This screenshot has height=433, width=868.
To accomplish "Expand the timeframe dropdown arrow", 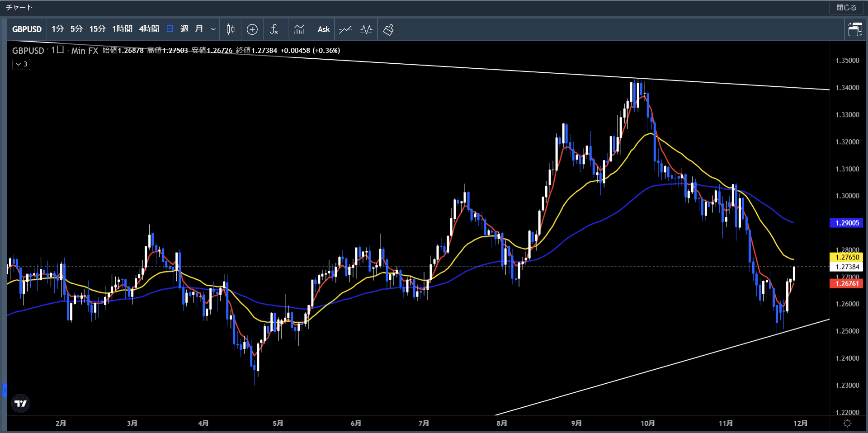I will (x=213, y=29).
